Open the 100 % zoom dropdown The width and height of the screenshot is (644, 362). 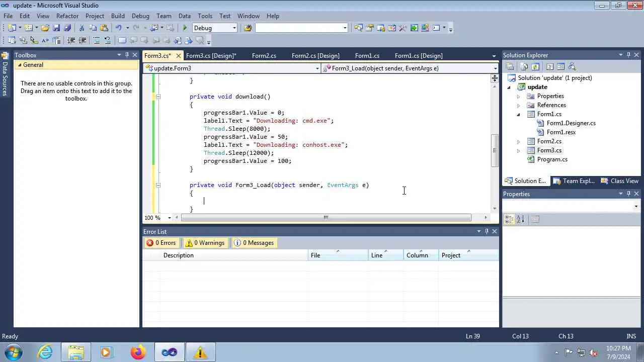169,218
